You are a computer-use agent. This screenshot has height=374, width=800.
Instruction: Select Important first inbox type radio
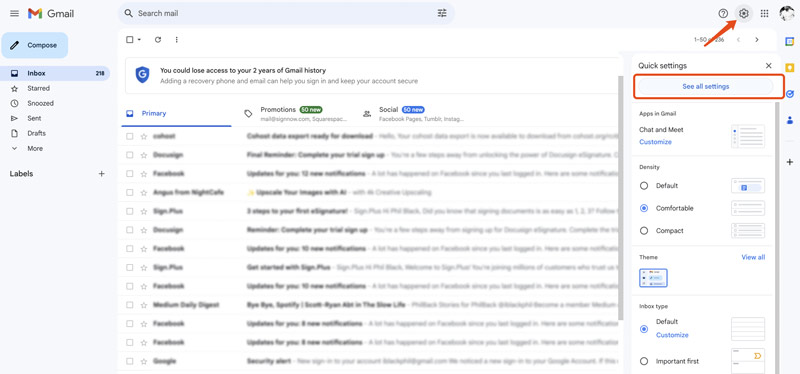click(x=644, y=361)
